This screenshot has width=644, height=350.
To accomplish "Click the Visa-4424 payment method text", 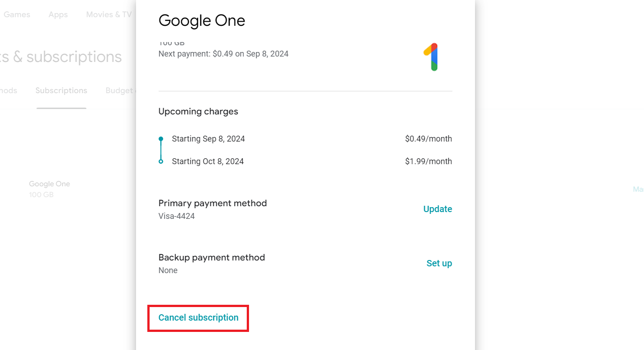I will coord(177,216).
